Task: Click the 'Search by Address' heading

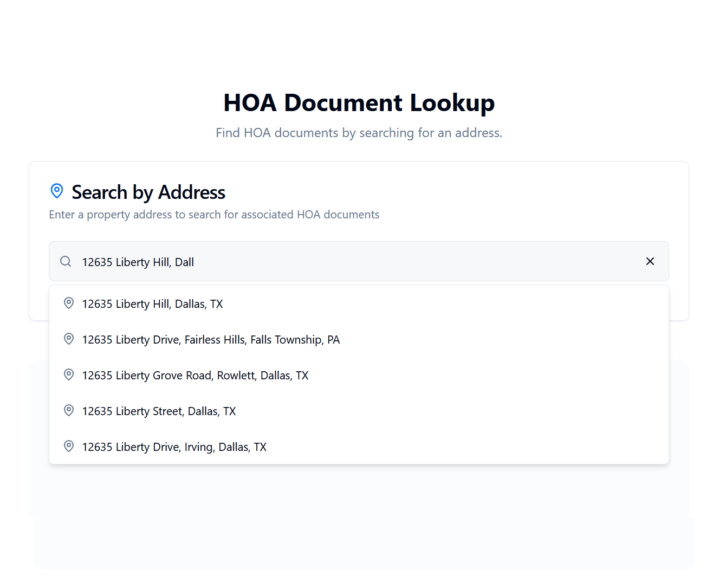Action: pyautogui.click(x=148, y=192)
